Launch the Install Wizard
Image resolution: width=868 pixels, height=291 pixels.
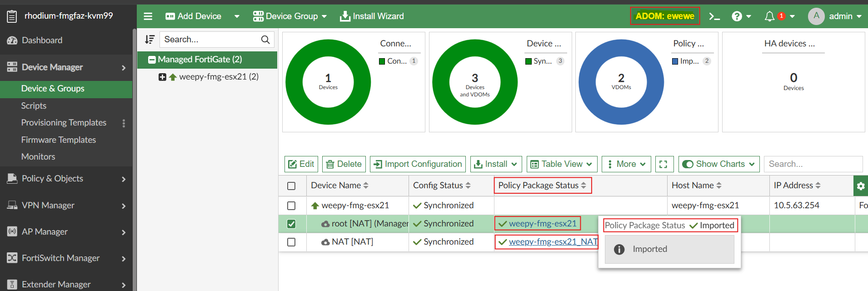coord(372,16)
